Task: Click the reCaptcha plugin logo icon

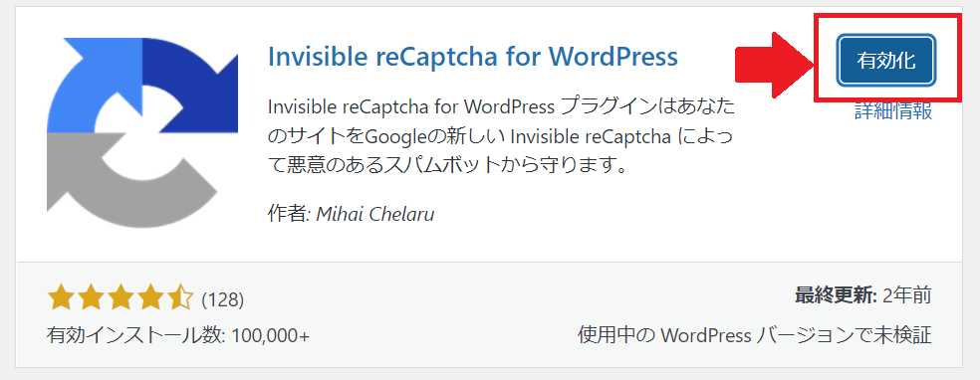Action: pos(142,133)
